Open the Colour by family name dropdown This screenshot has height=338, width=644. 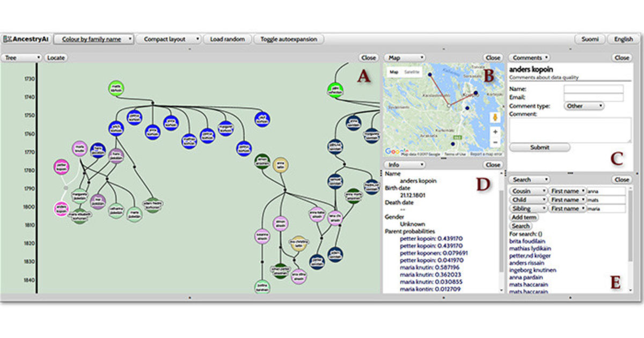point(93,39)
